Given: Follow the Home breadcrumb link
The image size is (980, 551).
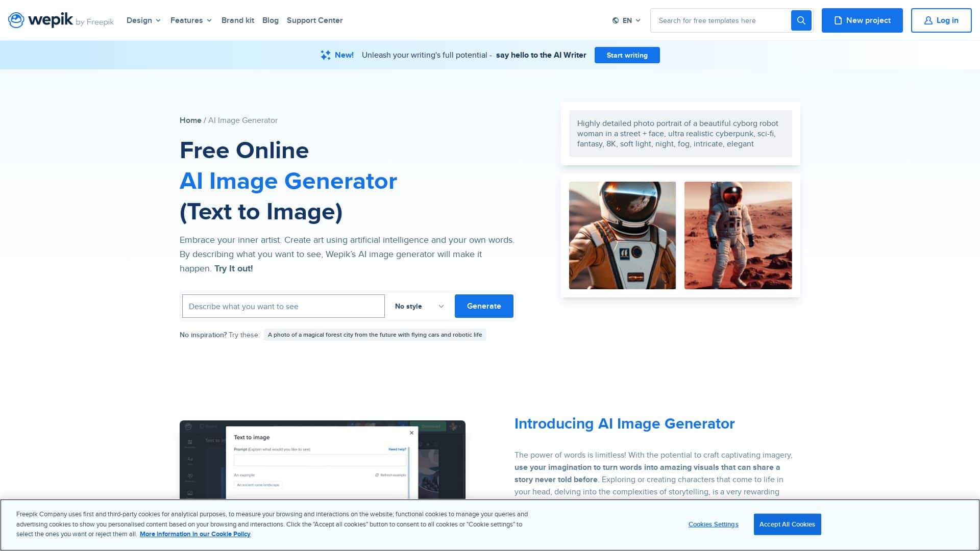Looking at the screenshot, I should 190,120.
